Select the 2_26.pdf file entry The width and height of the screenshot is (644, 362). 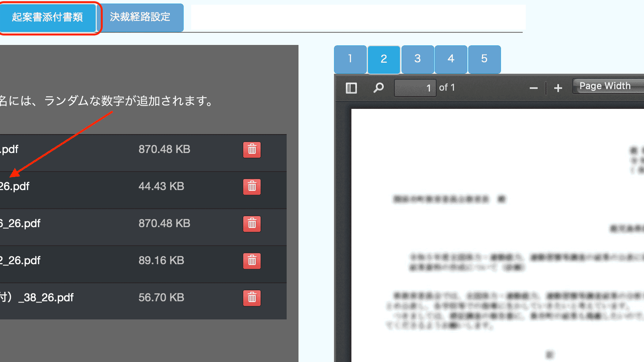point(20,260)
